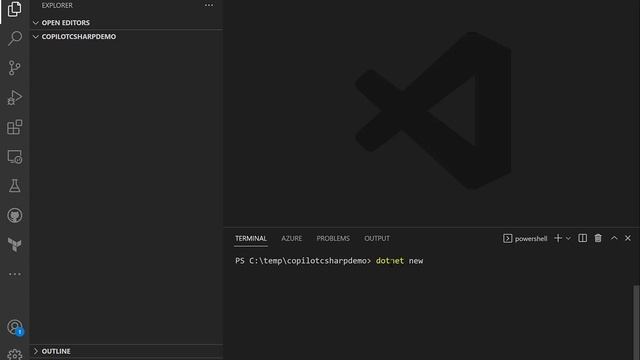Open the Explorer view in activity bar

pos(14,9)
